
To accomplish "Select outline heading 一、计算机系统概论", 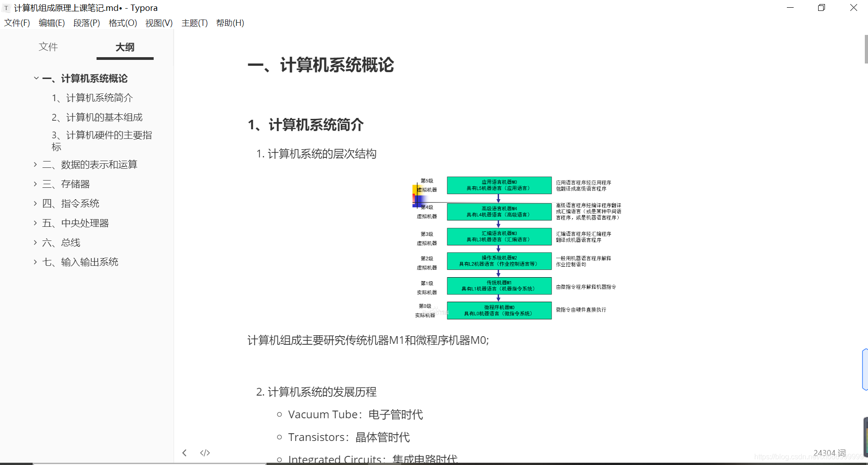I will click(x=85, y=78).
